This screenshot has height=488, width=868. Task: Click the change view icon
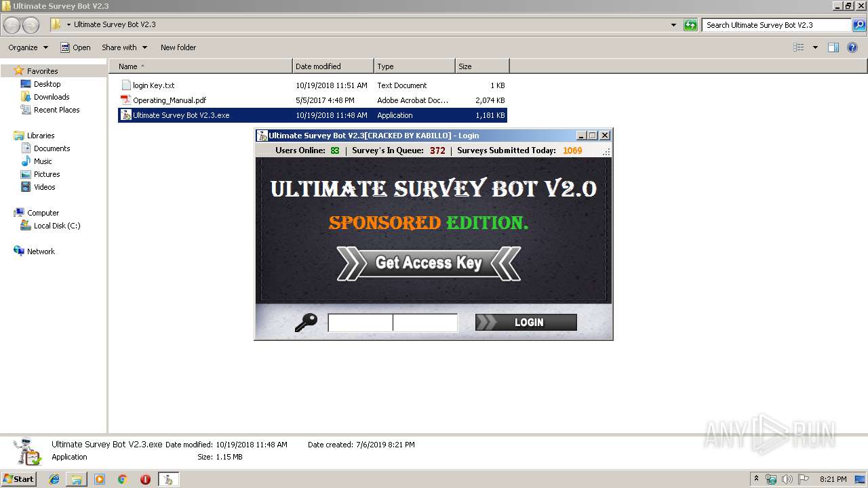coord(799,47)
